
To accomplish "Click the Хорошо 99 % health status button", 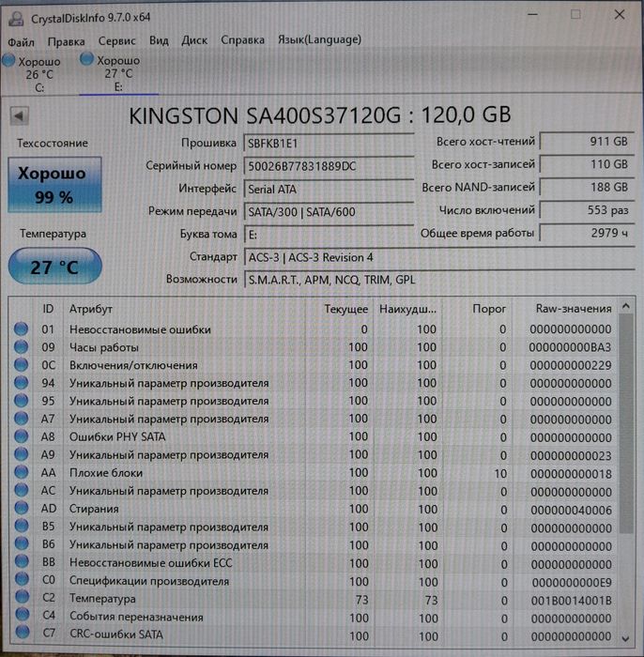I will [x=54, y=185].
